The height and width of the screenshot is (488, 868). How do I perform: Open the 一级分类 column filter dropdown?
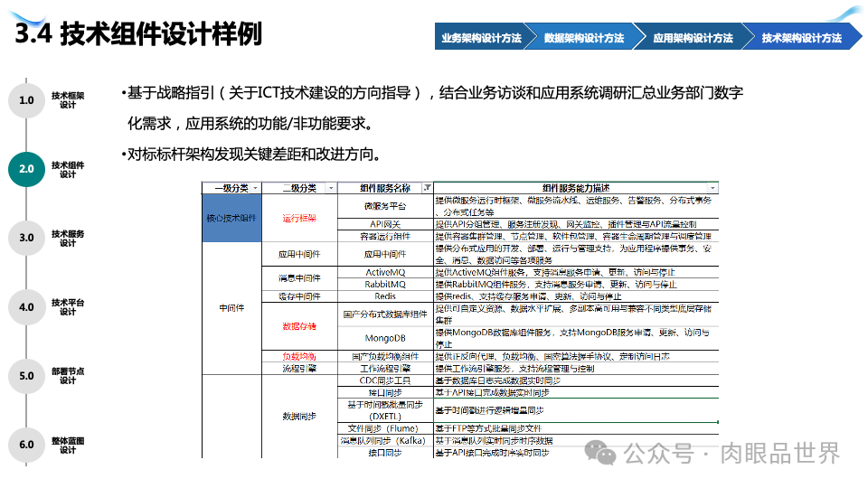coord(255,188)
